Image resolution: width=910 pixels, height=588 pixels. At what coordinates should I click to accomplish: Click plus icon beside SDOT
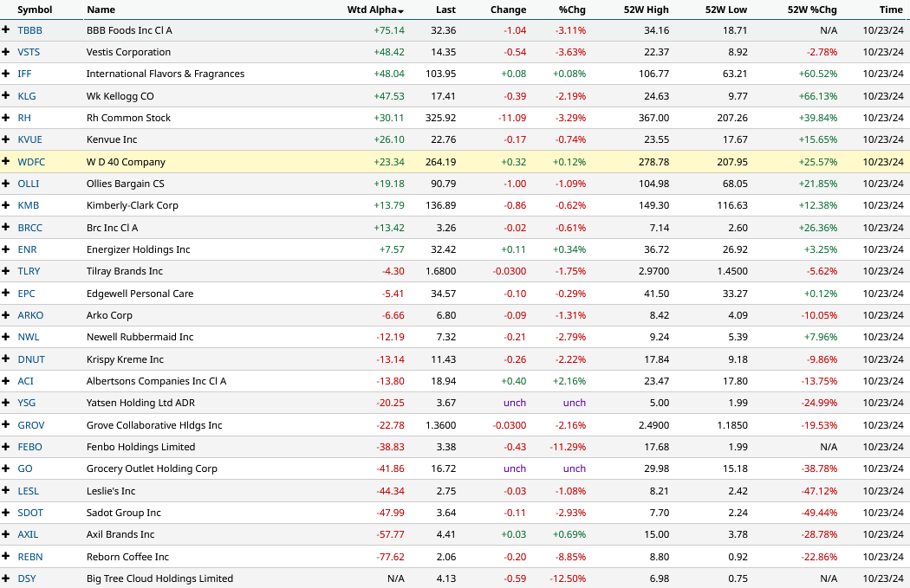click(x=6, y=512)
